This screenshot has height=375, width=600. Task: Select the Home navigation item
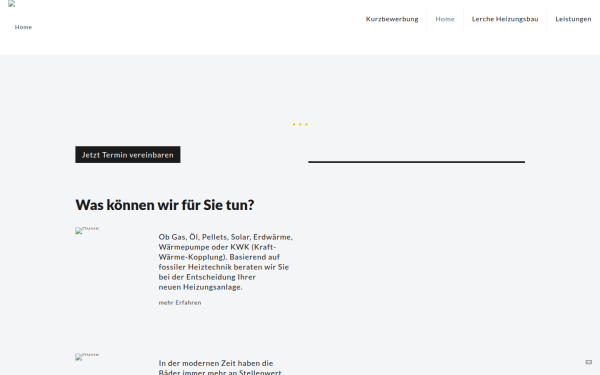[445, 19]
